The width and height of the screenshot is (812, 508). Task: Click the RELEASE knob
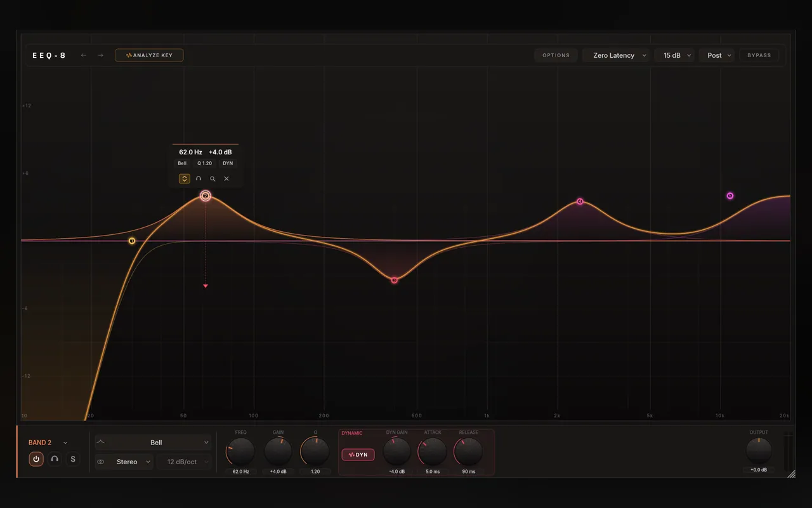pyautogui.click(x=469, y=451)
